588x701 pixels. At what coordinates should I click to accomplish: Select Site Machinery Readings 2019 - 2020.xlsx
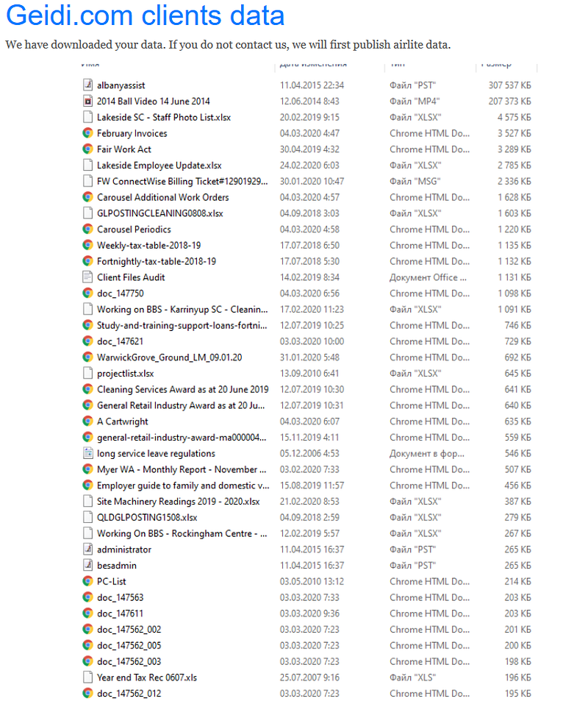pyautogui.click(x=179, y=502)
